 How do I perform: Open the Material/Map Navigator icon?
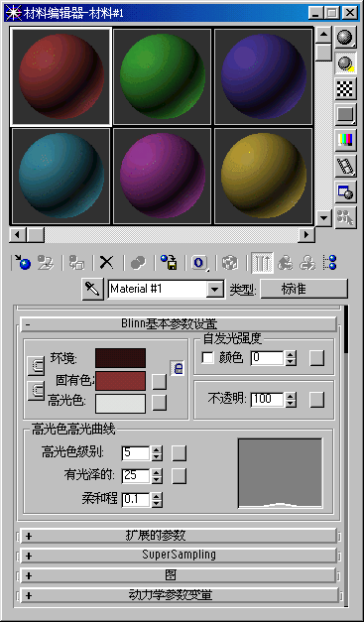pyautogui.click(x=329, y=263)
